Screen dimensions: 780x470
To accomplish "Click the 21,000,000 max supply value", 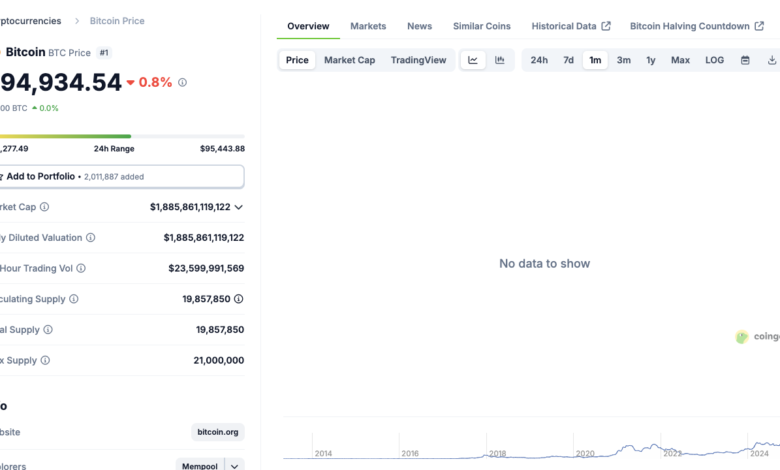I will (219, 361).
